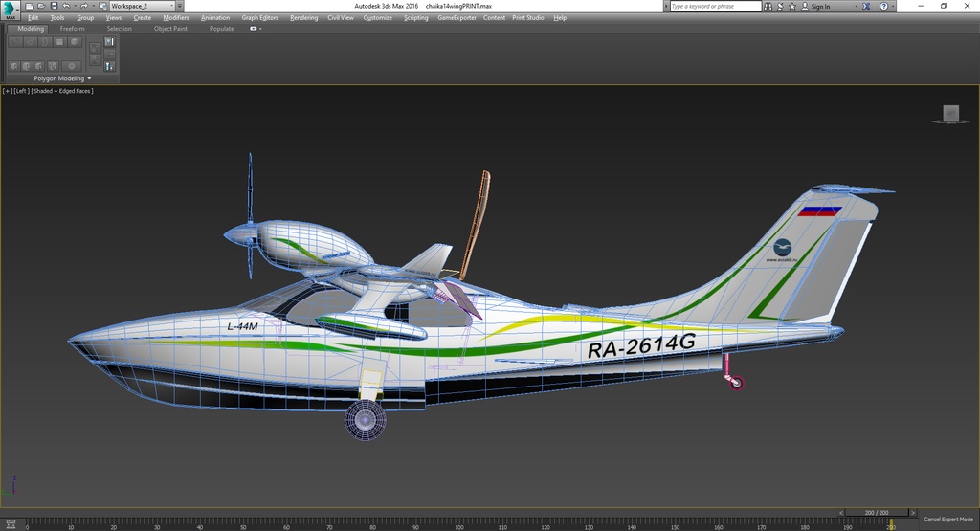Click the New Scene icon in title bar

click(x=30, y=6)
